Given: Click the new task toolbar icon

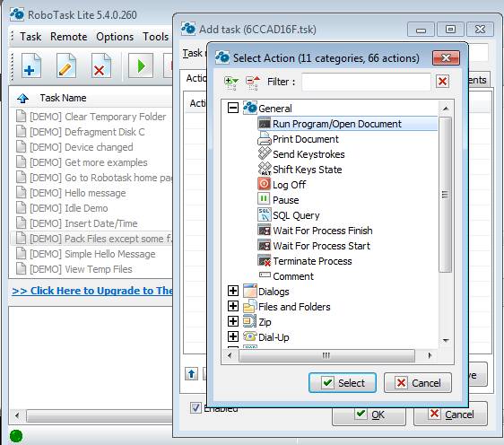Looking at the screenshot, I should point(31,66).
